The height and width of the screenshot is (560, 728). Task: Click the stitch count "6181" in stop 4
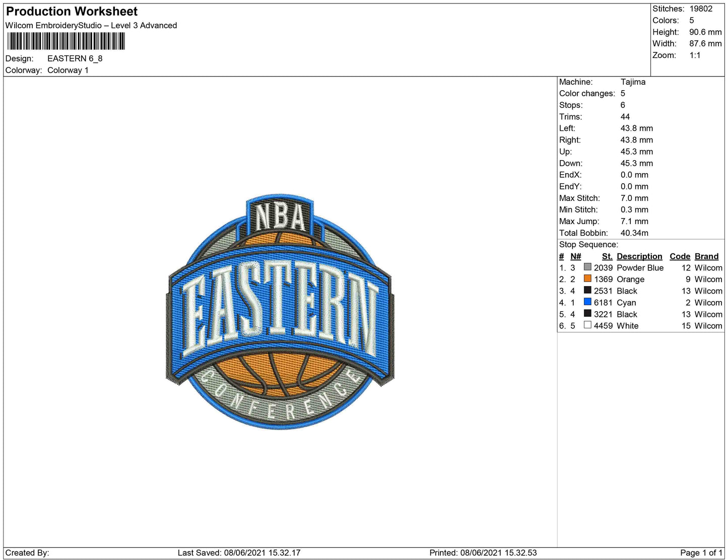pos(603,302)
